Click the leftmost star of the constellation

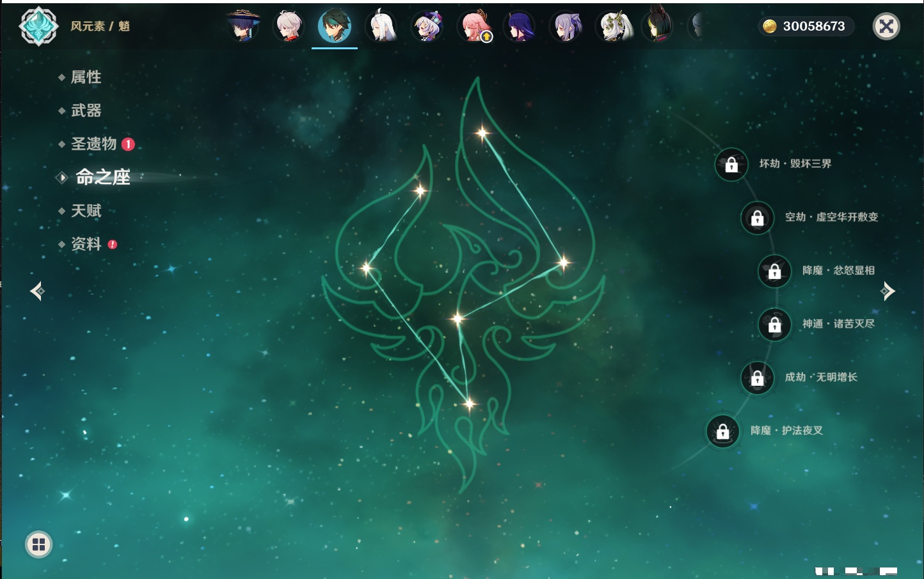[367, 268]
